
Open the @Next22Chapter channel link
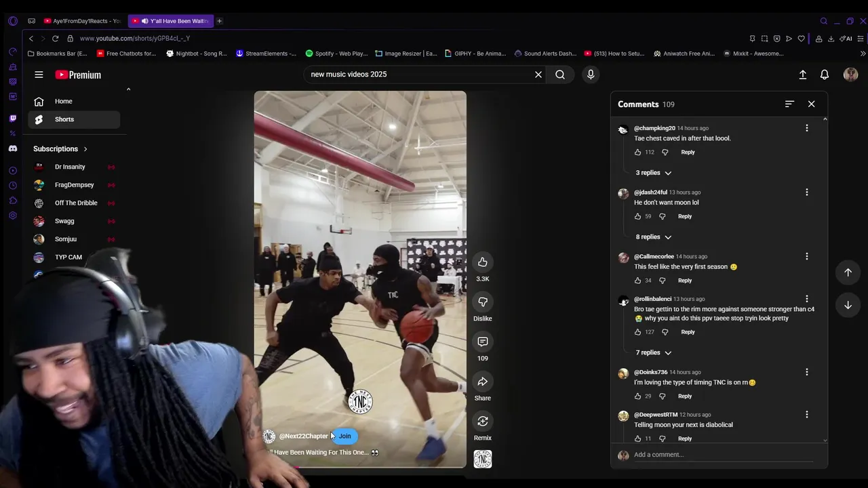[x=304, y=436]
